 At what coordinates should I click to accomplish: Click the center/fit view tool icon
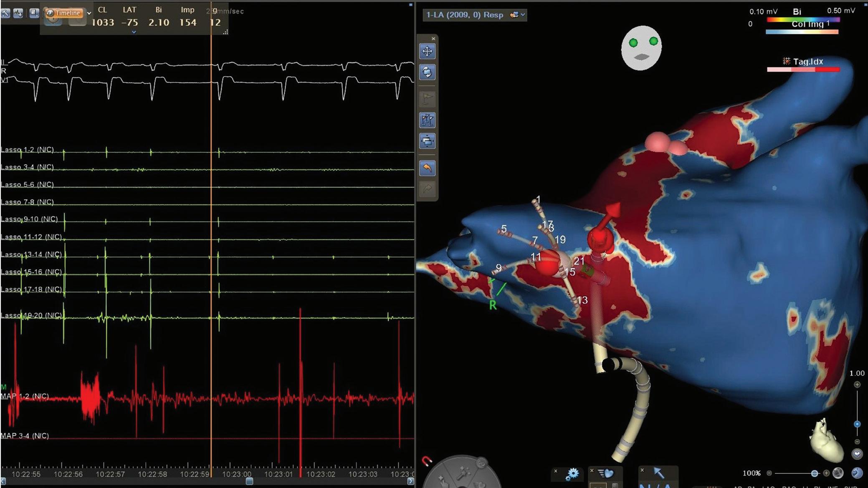427,141
